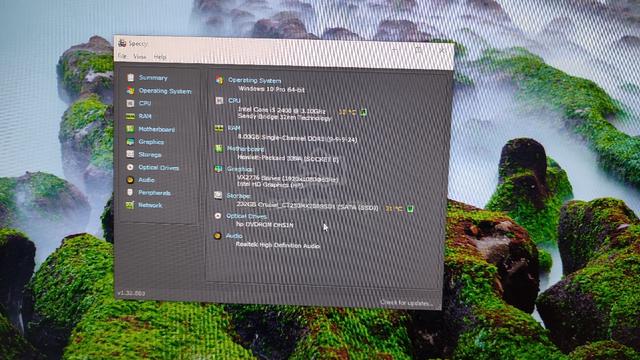Click the green CPU temperature indicator icon

tap(363, 112)
